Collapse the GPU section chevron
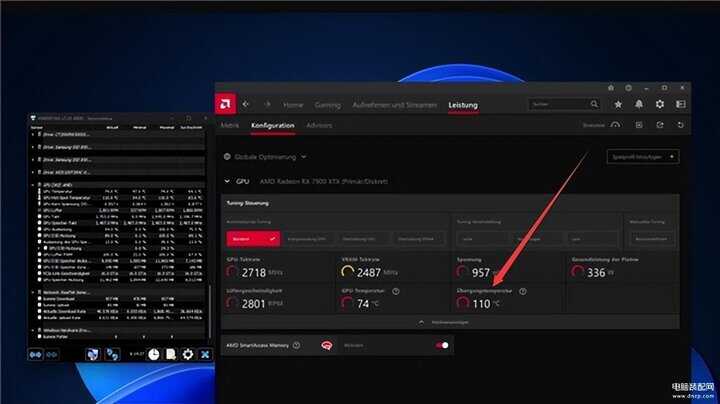 [227, 181]
